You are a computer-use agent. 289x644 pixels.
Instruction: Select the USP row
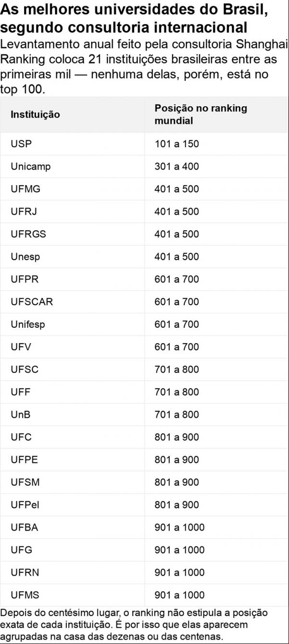coord(144,144)
